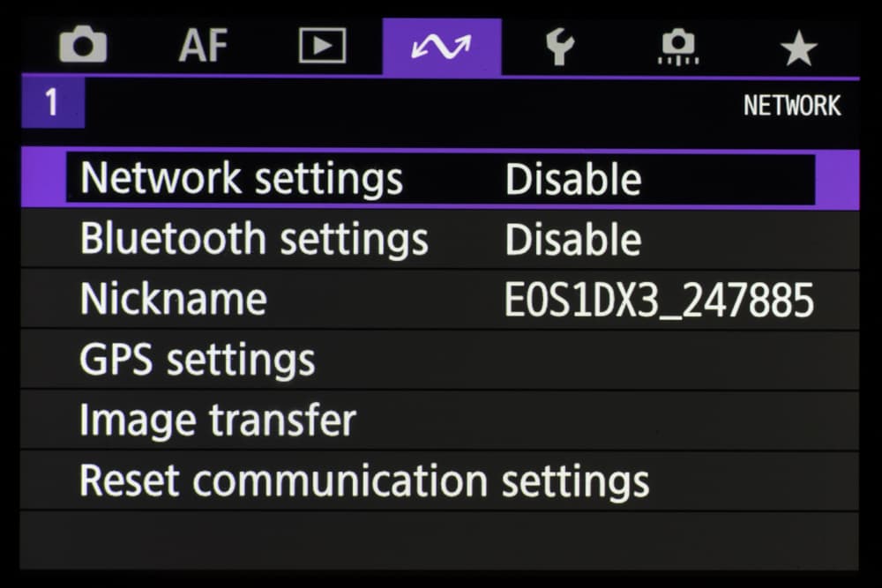Screen dimensions: 882x588
Task: Open the Playback menu icon
Action: click(x=322, y=46)
